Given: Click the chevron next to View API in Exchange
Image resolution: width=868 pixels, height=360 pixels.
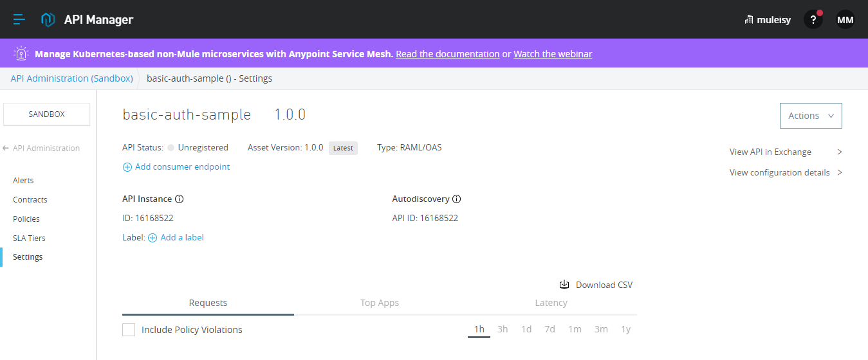Looking at the screenshot, I should [x=840, y=152].
